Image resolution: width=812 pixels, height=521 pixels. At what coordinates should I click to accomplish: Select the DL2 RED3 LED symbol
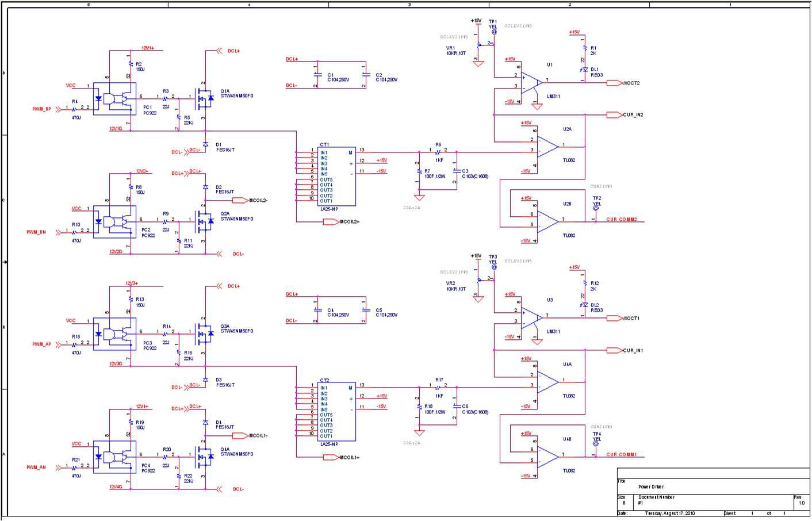pos(585,305)
